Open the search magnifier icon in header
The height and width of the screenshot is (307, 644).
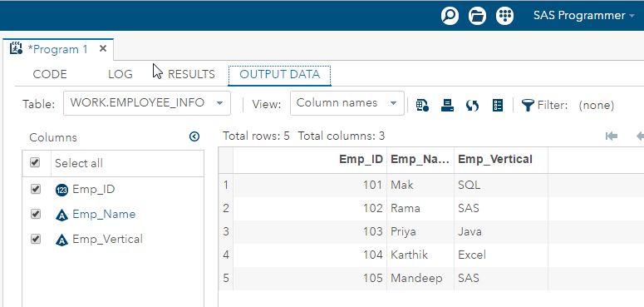[450, 16]
